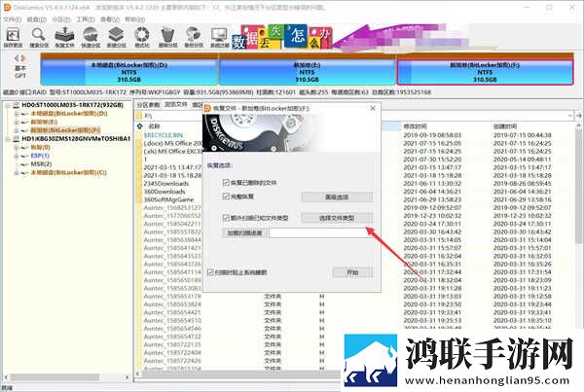The width and height of the screenshot is (584, 392).
Task: Click the New Partition toolbar icon
Action: [x=116, y=37]
